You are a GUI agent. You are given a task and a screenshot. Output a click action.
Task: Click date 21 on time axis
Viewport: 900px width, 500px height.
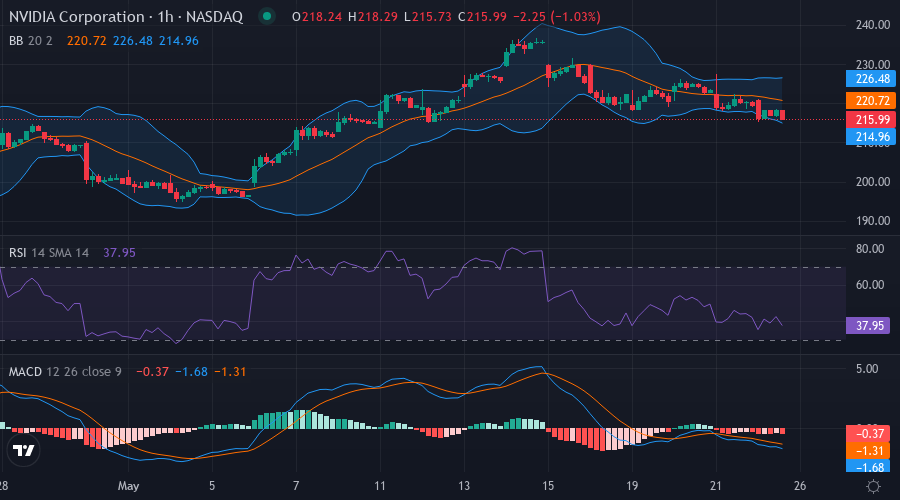pos(716,486)
